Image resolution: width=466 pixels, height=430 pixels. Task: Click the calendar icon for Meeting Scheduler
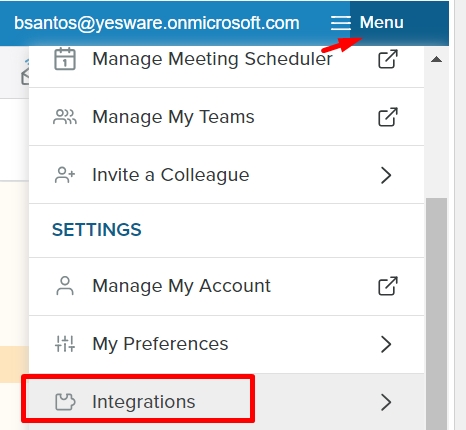pyautogui.click(x=65, y=59)
